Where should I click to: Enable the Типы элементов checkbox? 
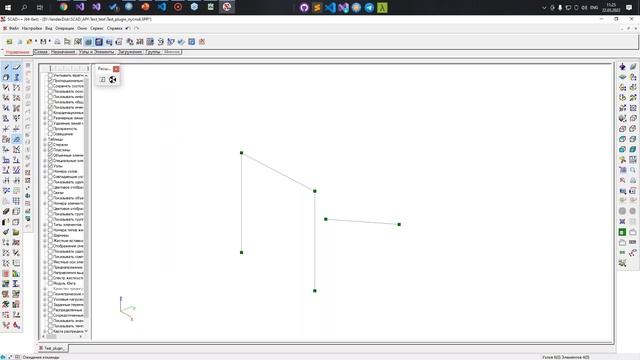pyautogui.click(x=51, y=225)
